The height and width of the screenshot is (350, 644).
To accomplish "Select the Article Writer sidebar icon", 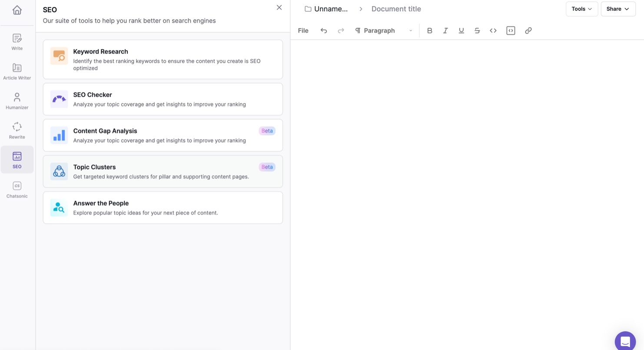I will 17,71.
